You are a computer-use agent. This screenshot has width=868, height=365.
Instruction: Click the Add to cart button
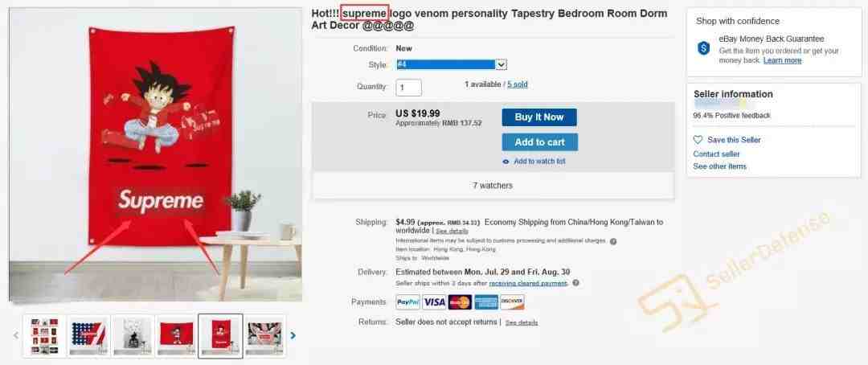coord(539,142)
